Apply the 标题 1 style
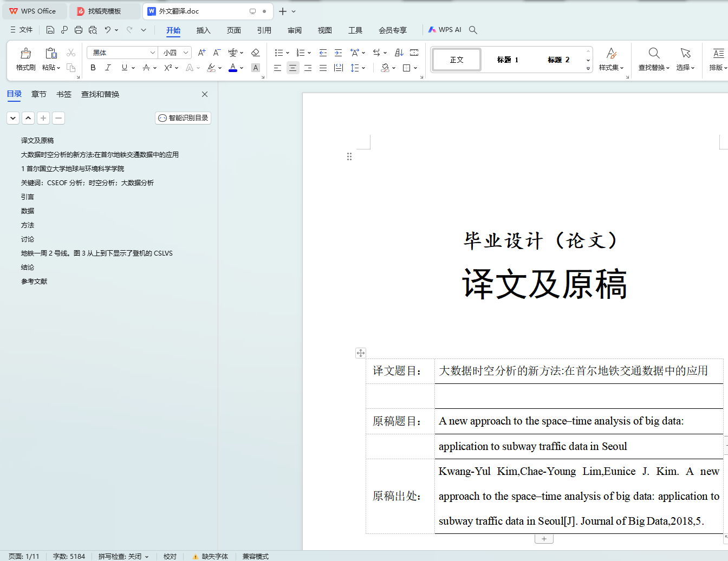The image size is (728, 561). [x=508, y=60]
